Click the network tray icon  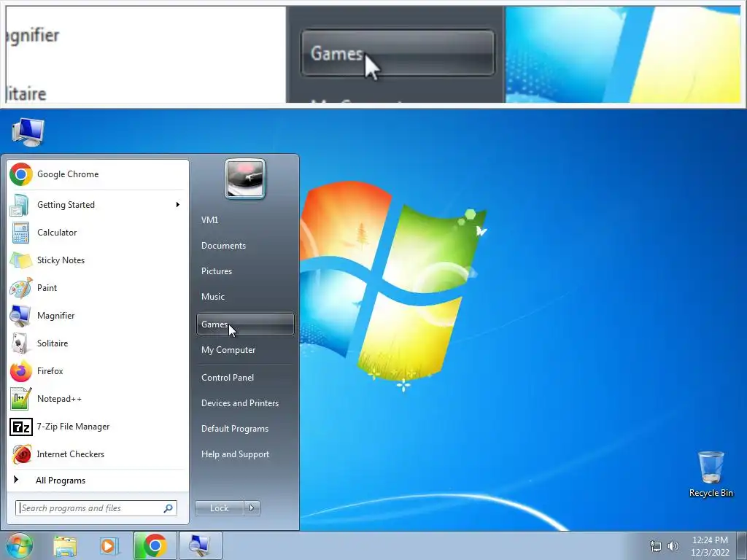[x=656, y=546]
